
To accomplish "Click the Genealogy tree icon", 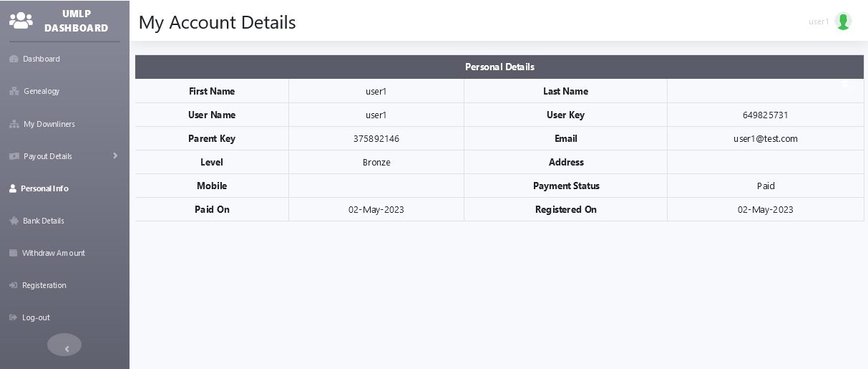I will pyautogui.click(x=14, y=91).
